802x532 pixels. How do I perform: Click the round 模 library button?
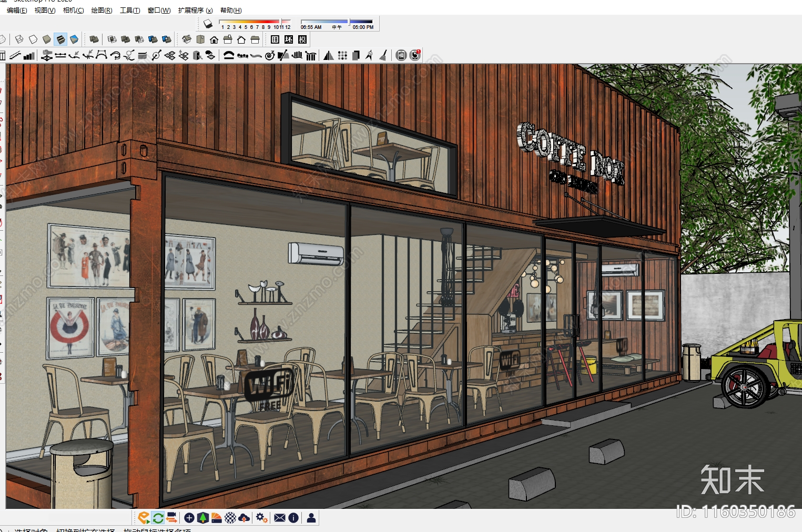[x=401, y=55]
